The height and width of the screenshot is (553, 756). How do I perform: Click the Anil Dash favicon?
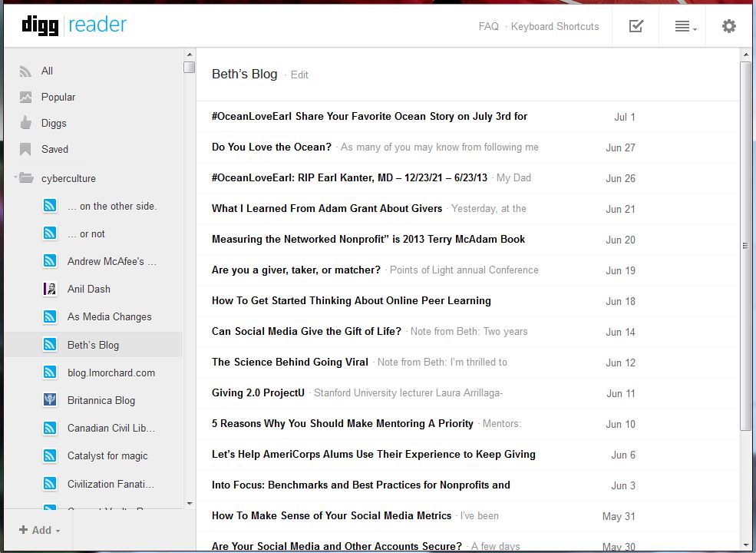50,289
